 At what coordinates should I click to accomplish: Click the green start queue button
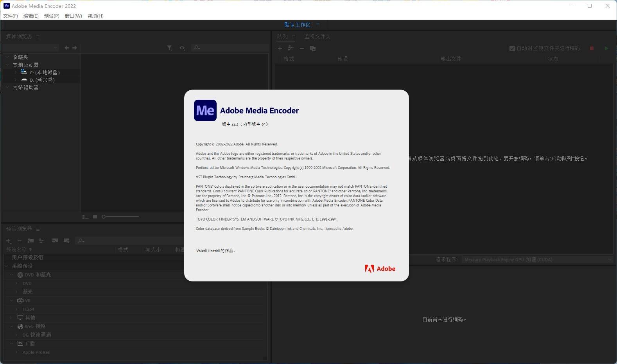click(606, 48)
